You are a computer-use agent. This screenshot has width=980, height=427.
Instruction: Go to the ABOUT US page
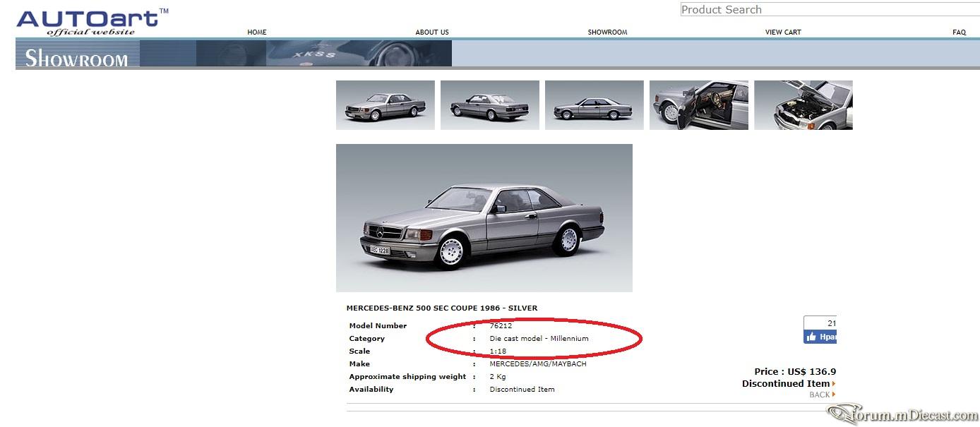pos(432,32)
